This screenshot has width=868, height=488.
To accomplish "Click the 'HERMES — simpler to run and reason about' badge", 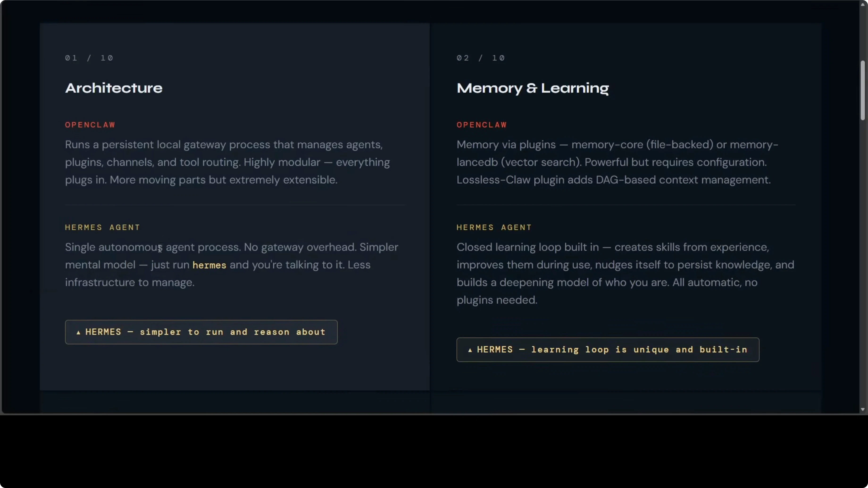I will (201, 332).
